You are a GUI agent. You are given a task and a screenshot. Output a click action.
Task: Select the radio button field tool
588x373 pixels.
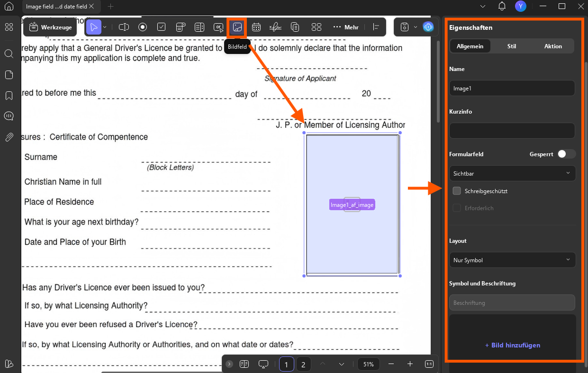point(143,27)
